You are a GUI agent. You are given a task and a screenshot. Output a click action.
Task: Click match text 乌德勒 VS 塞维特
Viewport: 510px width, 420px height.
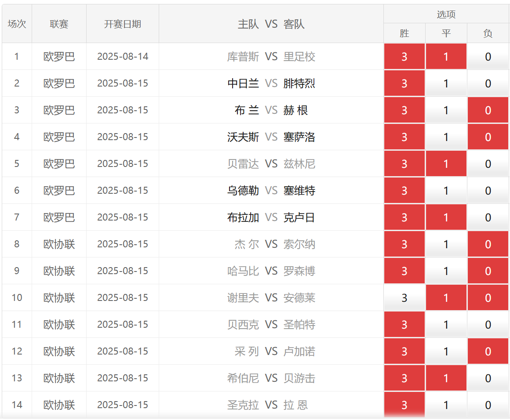pos(271,191)
